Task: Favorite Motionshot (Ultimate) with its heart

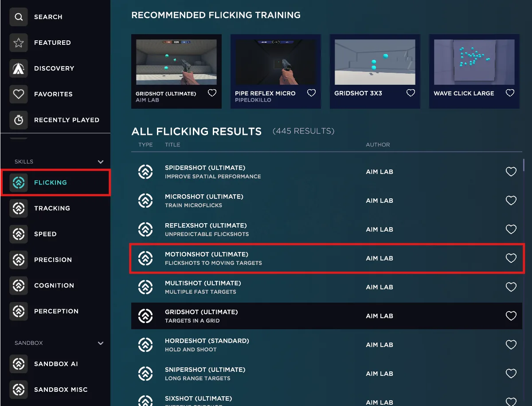Action: point(511,258)
